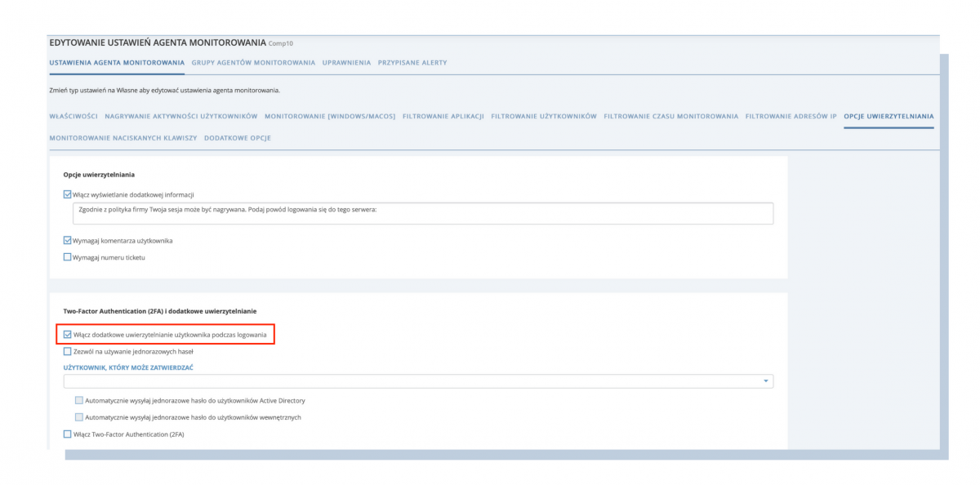Toggle Włącz dodatkowe uwierzytelnianie użytkownika checkbox
The height and width of the screenshot is (485, 980).
pos(68,335)
